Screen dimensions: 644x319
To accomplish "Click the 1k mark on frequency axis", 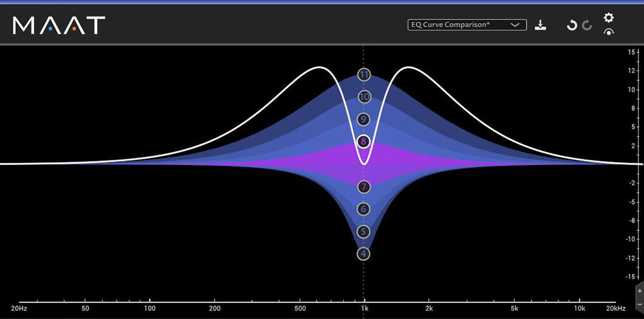I will [364, 309].
